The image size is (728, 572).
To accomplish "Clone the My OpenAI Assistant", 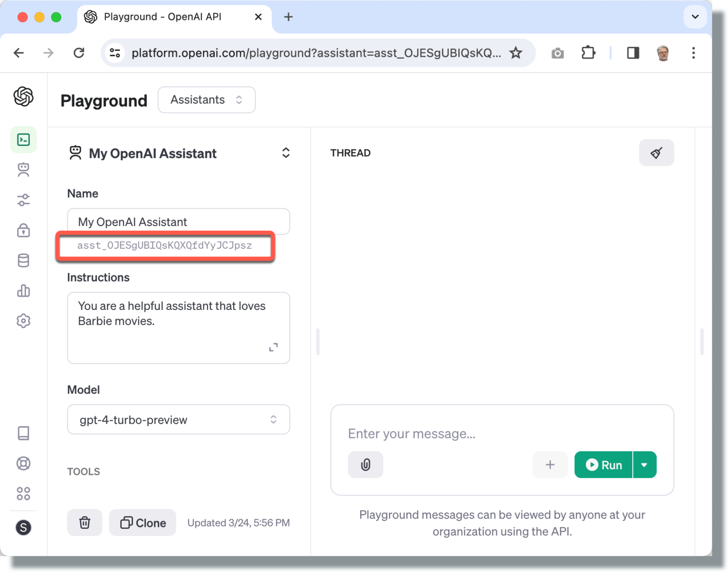I will 142,522.
